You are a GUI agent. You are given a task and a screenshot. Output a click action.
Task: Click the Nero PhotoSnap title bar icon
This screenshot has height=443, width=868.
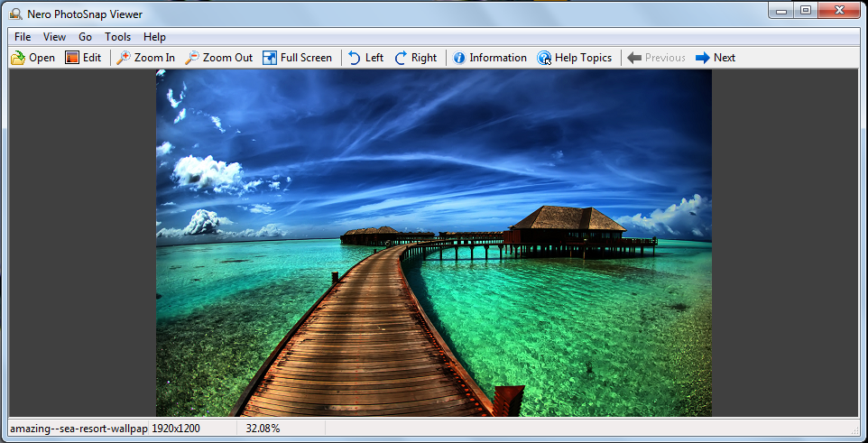16,14
